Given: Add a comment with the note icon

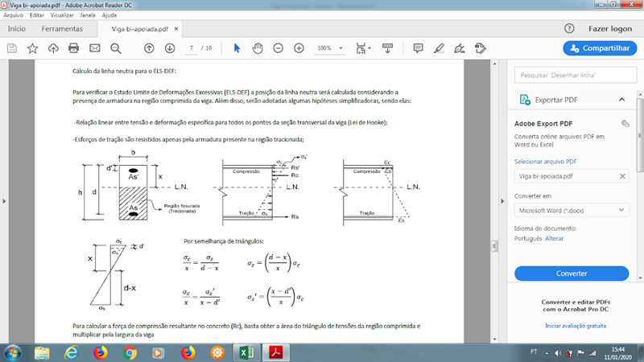Looking at the screenshot, I should [x=419, y=48].
